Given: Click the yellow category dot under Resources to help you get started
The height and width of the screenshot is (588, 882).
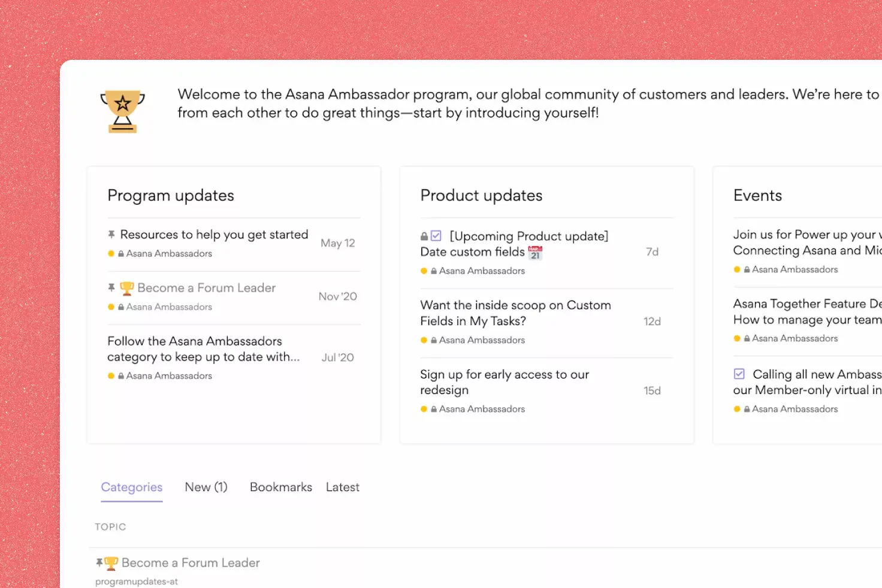Looking at the screenshot, I should tap(111, 254).
